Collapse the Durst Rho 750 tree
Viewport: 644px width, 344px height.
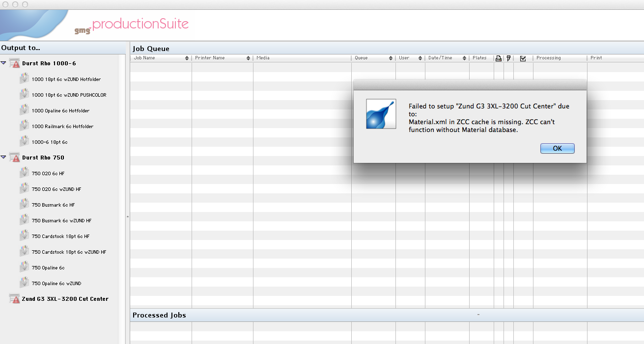[3, 158]
